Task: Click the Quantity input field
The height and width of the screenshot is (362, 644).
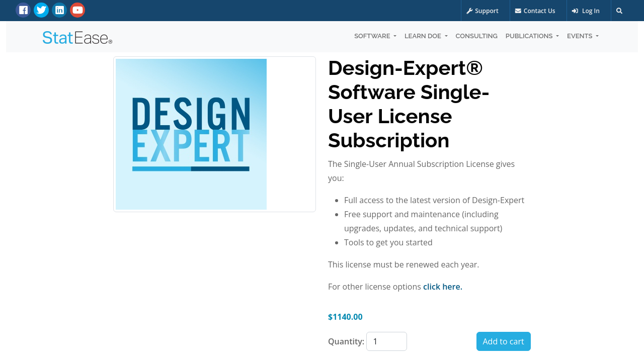Action: (x=386, y=341)
